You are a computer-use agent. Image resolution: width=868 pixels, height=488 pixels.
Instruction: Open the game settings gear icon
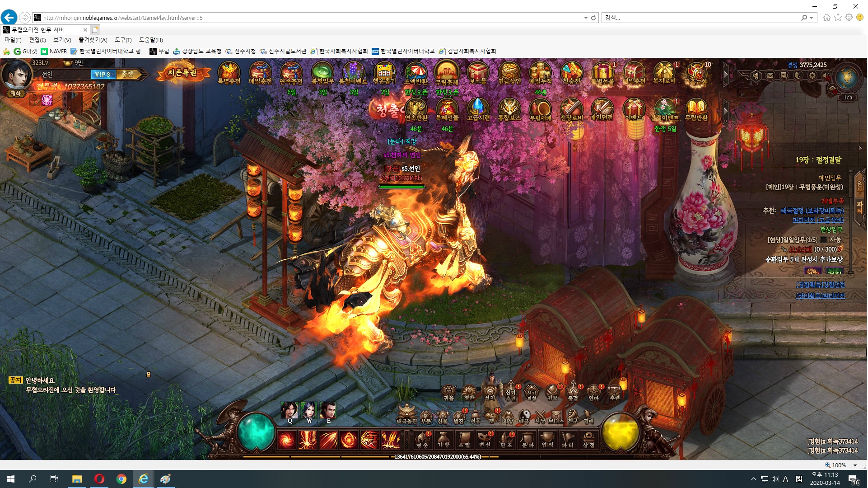[x=812, y=75]
